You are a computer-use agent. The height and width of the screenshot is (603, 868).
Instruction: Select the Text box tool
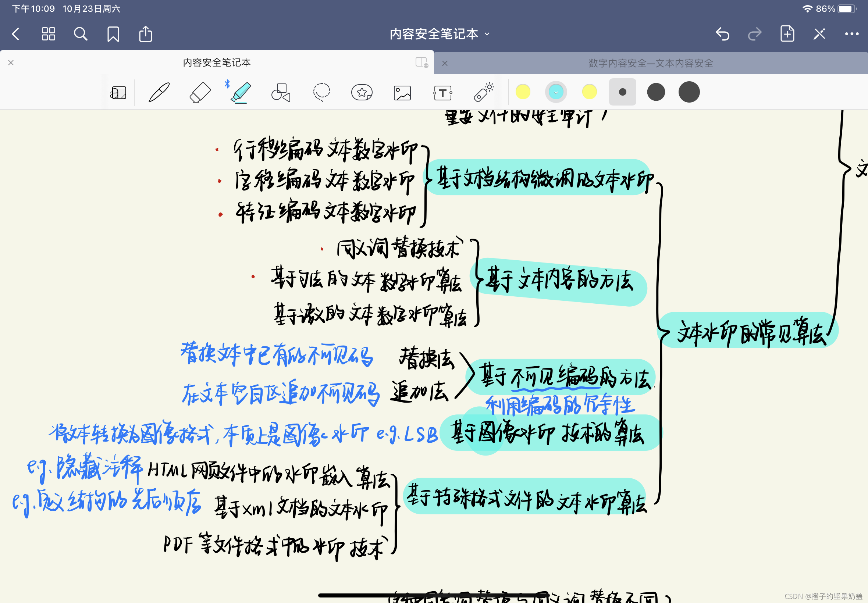443,93
